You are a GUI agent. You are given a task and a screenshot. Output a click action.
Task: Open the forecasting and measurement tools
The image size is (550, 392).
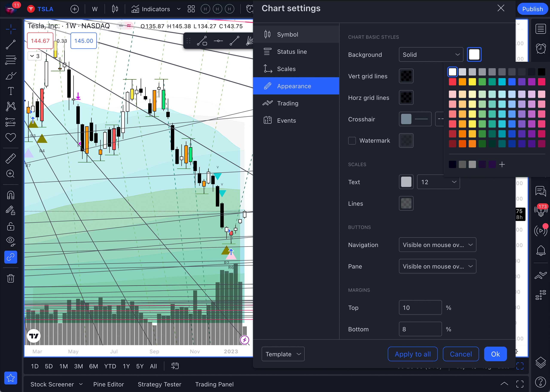tap(11, 122)
